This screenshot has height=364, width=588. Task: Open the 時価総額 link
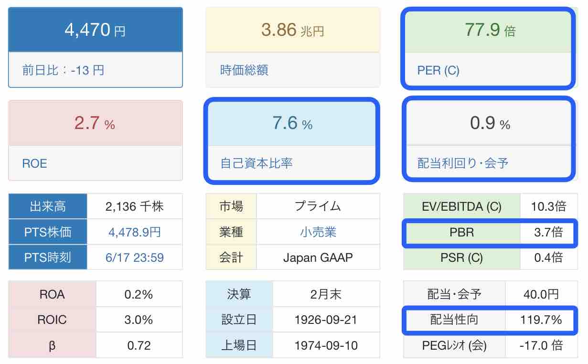[x=244, y=70]
